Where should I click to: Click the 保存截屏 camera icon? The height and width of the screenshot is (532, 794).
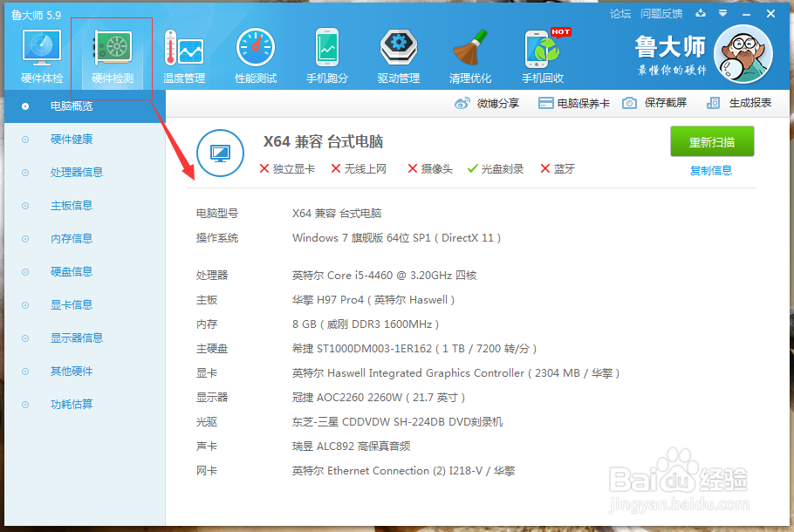coord(629,103)
